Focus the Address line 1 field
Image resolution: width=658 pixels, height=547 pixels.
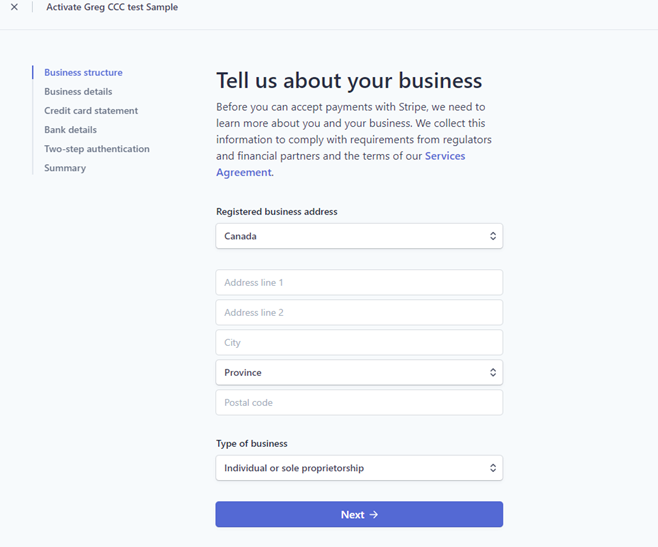point(358,283)
